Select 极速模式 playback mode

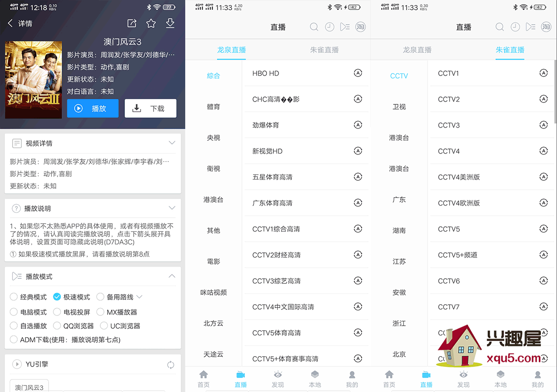click(x=71, y=297)
